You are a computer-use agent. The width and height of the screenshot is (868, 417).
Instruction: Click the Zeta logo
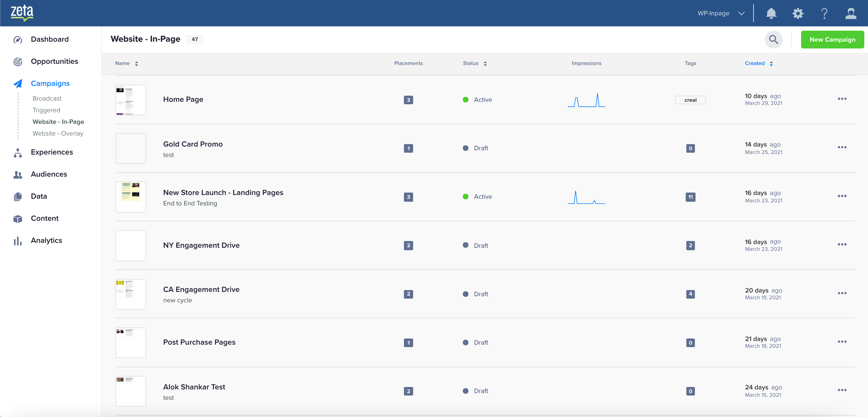tap(22, 13)
